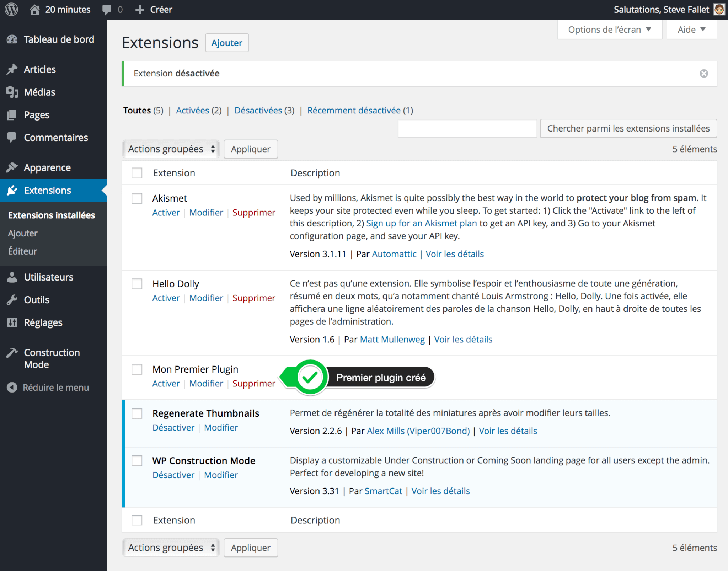Click the comments bubble icon in admin bar
Screen dimensions: 728x571
coord(107,9)
